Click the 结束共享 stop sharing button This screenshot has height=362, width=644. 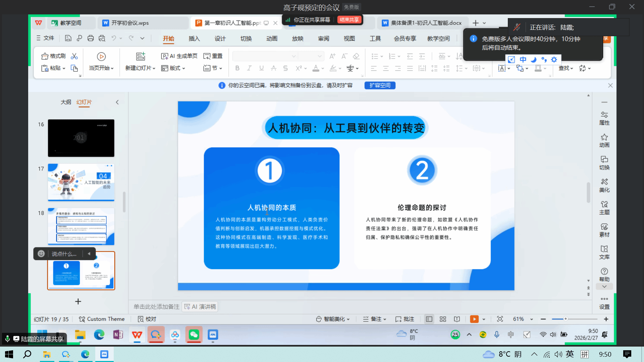[x=349, y=20]
